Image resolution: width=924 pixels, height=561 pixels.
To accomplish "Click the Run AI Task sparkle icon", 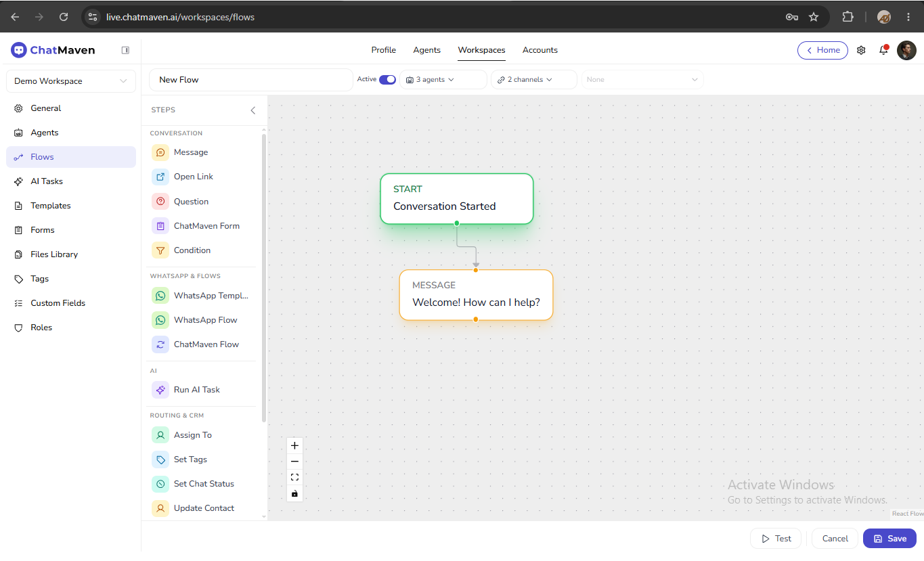I will 160,390.
